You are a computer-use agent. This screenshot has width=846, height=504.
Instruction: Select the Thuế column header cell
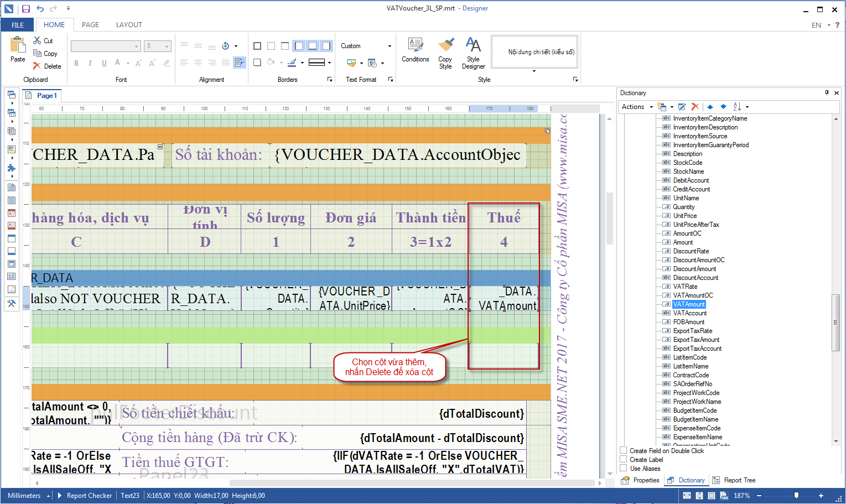[504, 217]
